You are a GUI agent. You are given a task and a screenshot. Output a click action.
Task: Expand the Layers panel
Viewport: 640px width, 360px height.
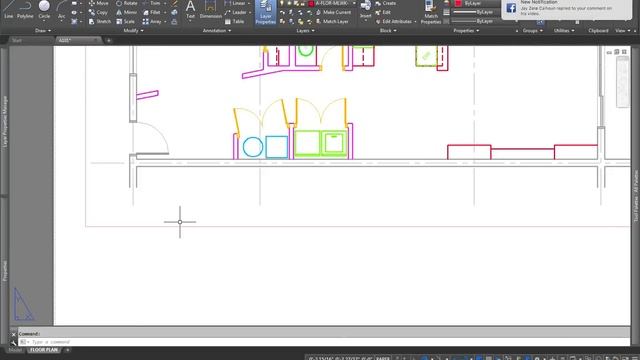click(305, 31)
